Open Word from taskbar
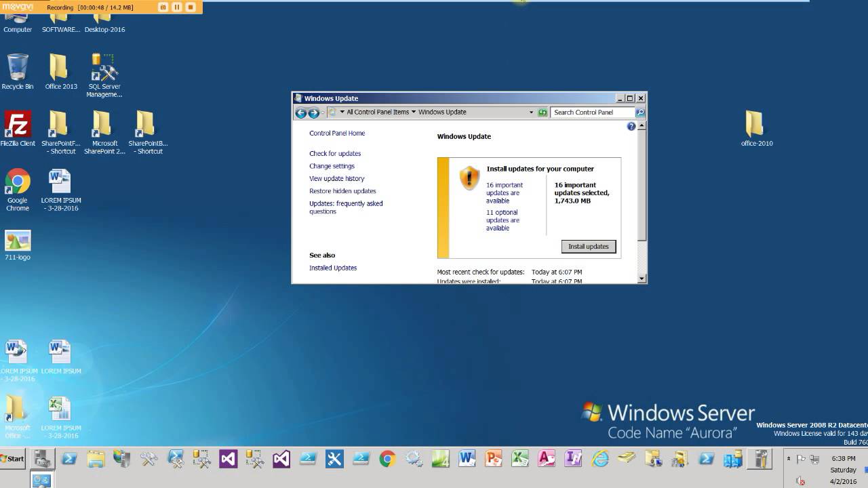The height and width of the screenshot is (488, 868). (467, 459)
